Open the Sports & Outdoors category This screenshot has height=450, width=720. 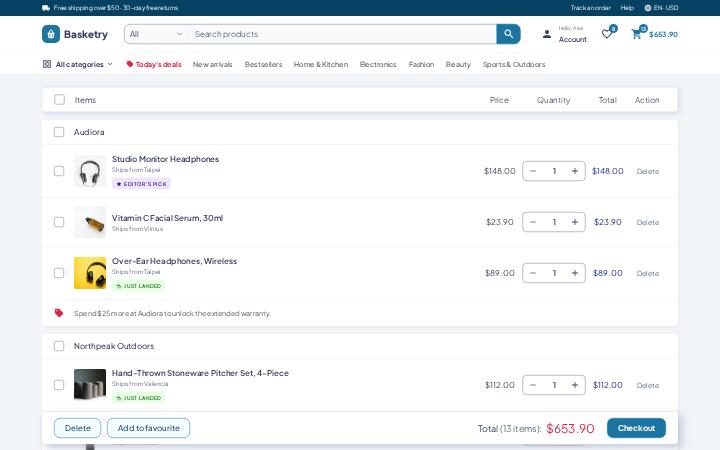pos(514,64)
